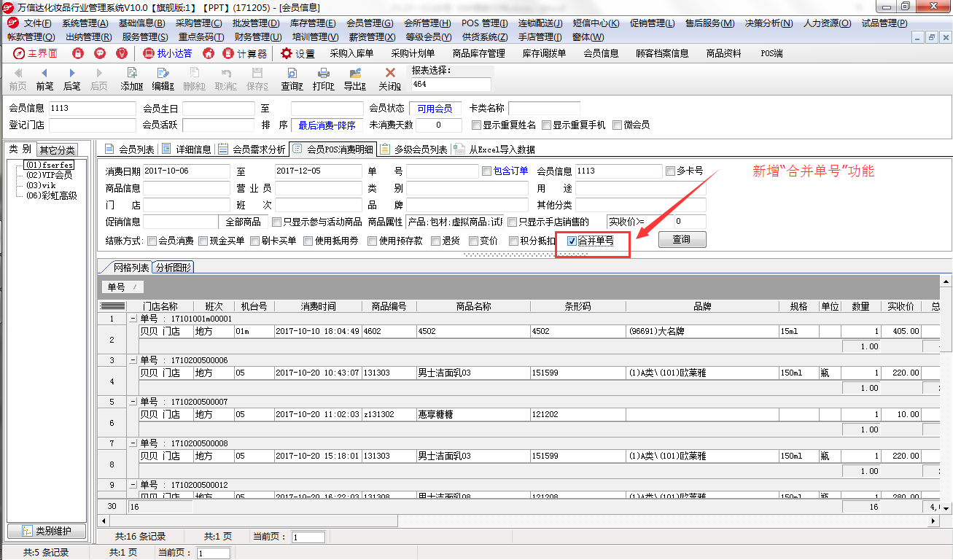
Task: Open 找小达答 helper
Action: click(x=167, y=53)
